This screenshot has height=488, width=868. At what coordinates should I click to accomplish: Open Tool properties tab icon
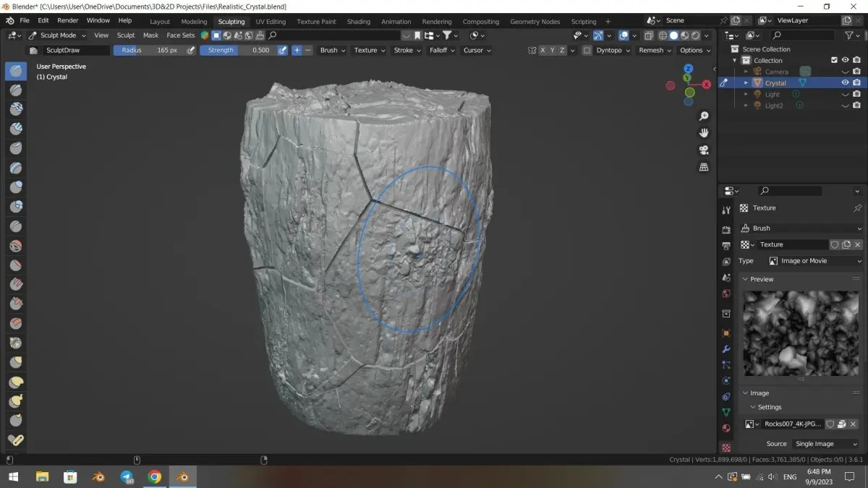(726, 210)
